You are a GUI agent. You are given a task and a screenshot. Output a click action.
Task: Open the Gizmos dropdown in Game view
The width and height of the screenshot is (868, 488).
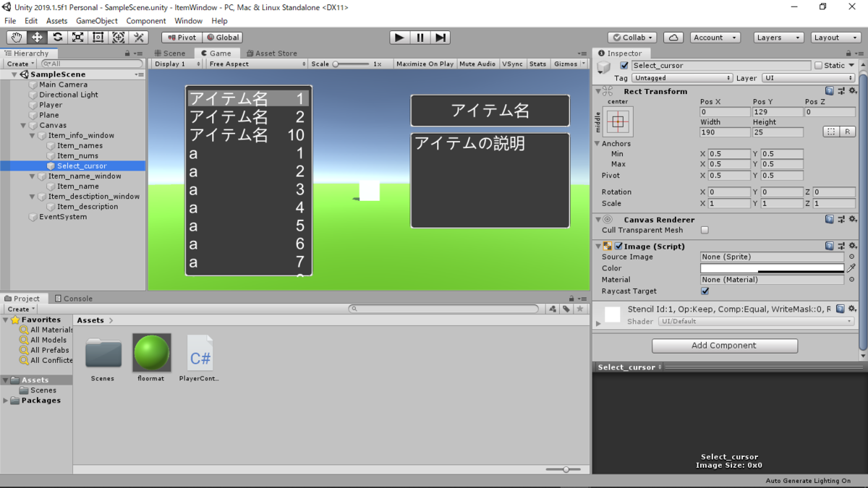click(569, 64)
